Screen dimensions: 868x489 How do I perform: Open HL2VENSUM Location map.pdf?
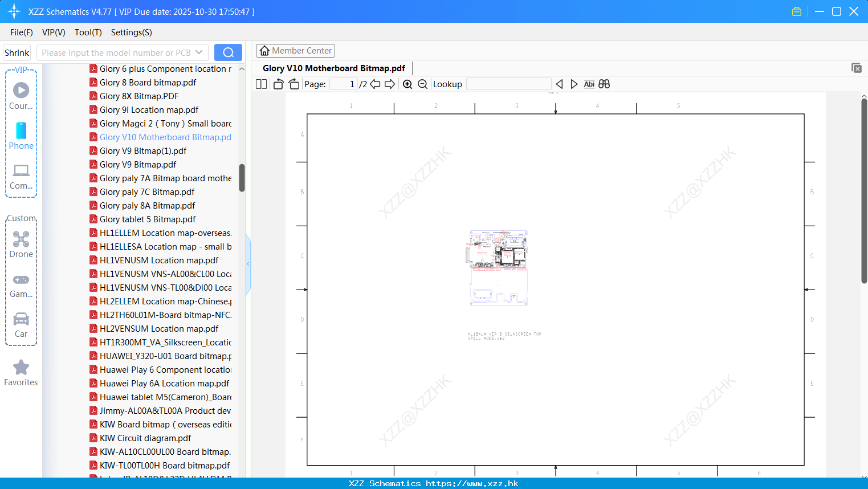pos(154,329)
